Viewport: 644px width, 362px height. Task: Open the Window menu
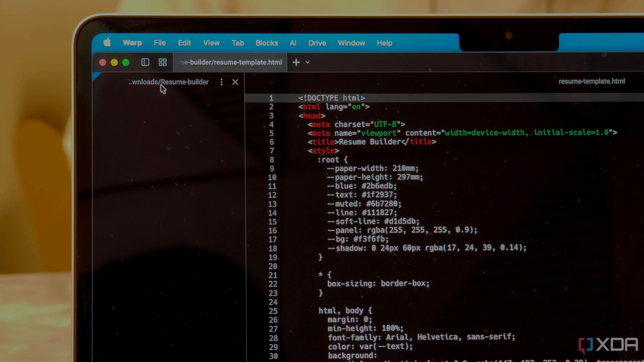[351, 43]
